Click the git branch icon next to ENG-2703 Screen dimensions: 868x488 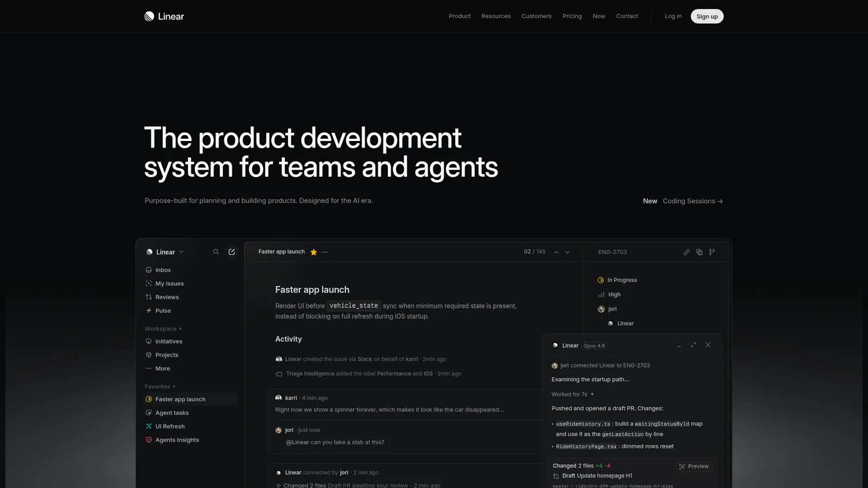712,252
